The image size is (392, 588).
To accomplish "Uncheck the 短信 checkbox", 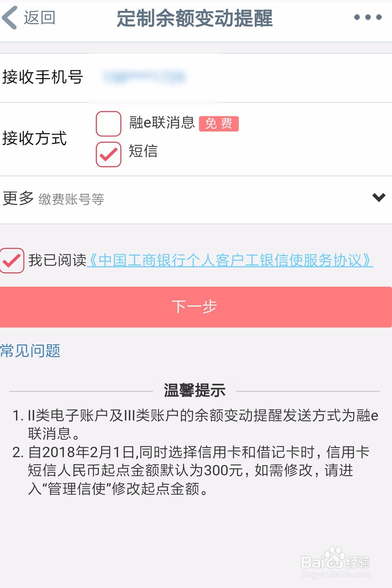I will click(x=109, y=154).
